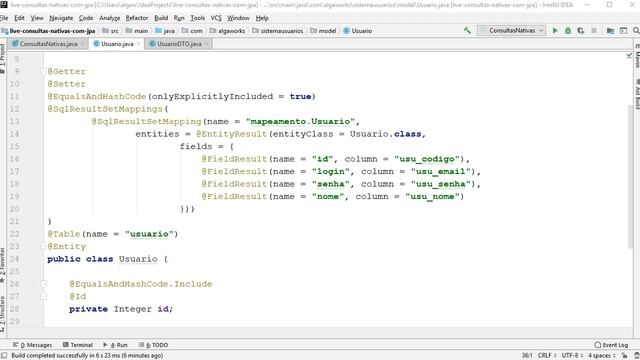The height and width of the screenshot is (360, 640).
Task: Open the Project tool window sidebar
Action: [x=3, y=58]
